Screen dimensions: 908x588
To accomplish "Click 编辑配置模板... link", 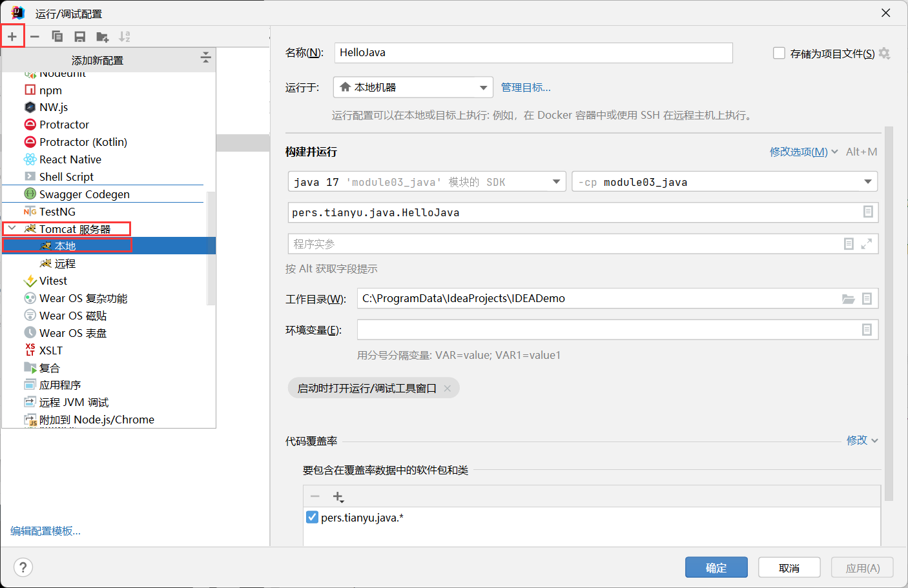I will tap(45, 531).
